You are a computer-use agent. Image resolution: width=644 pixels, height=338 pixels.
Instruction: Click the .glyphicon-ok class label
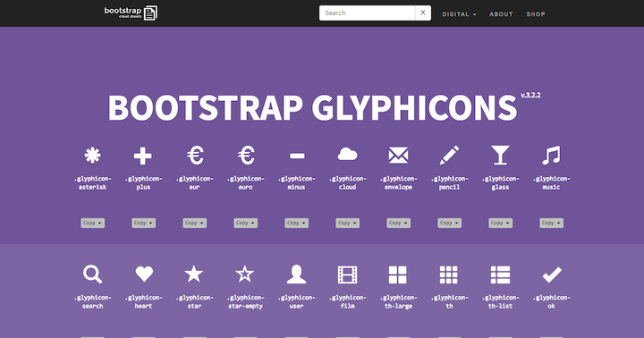click(x=551, y=301)
